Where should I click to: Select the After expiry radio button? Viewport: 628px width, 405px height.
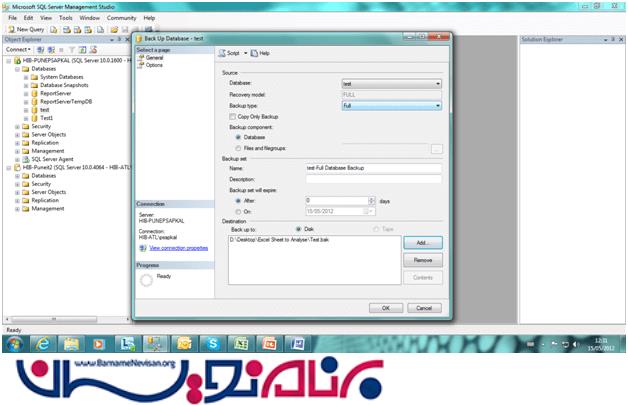click(x=238, y=201)
